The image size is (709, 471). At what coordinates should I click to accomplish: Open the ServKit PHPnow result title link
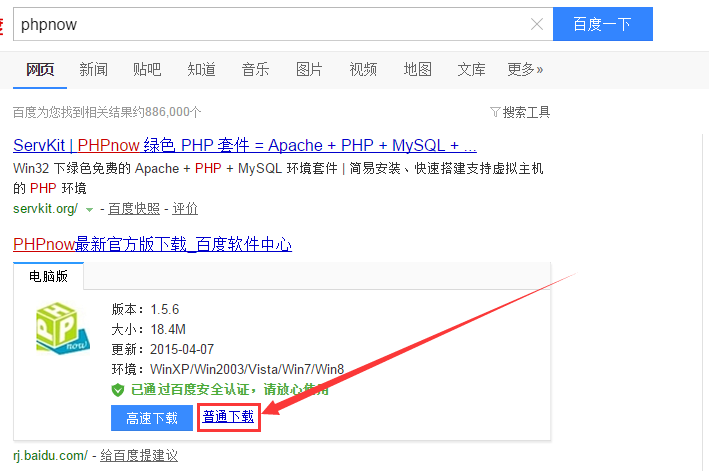point(245,145)
